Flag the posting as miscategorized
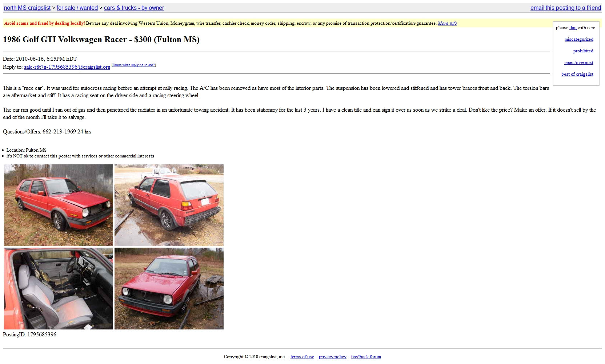 [579, 39]
